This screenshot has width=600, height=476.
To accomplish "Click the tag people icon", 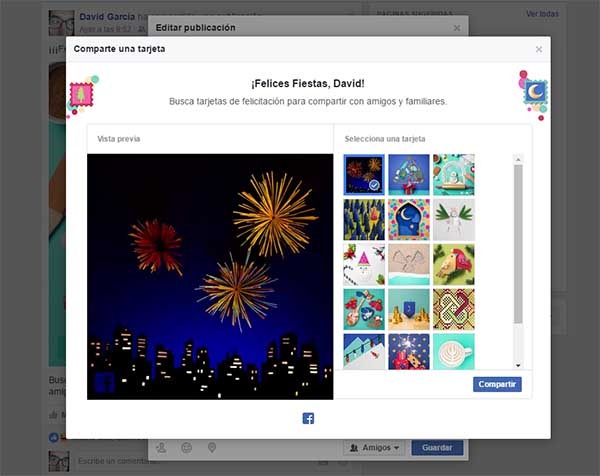I will (162, 448).
